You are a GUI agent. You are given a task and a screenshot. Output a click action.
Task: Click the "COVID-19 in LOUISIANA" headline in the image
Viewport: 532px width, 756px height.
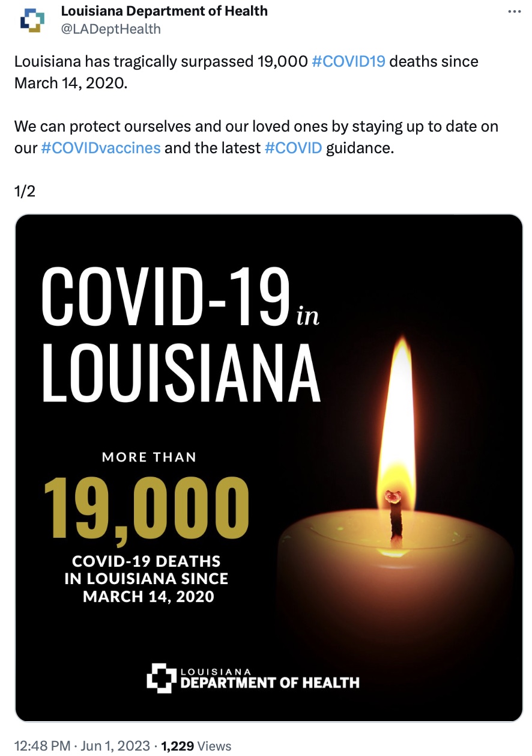click(x=181, y=337)
